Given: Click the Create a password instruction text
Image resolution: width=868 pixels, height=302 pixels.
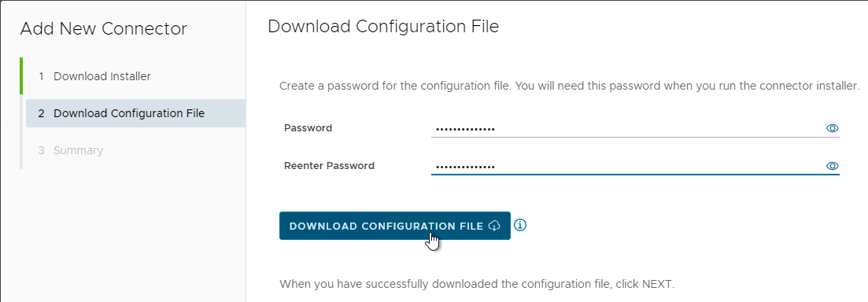Looking at the screenshot, I should click(x=569, y=87).
